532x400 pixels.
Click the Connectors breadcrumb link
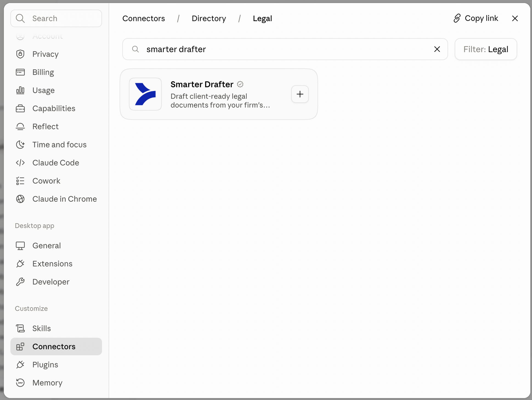[144, 18]
